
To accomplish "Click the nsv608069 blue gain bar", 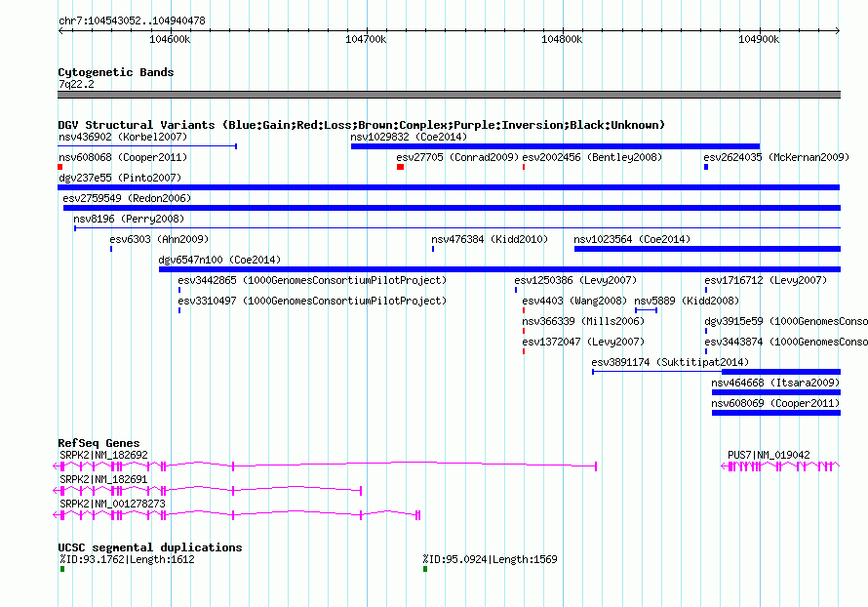I will (x=776, y=413).
